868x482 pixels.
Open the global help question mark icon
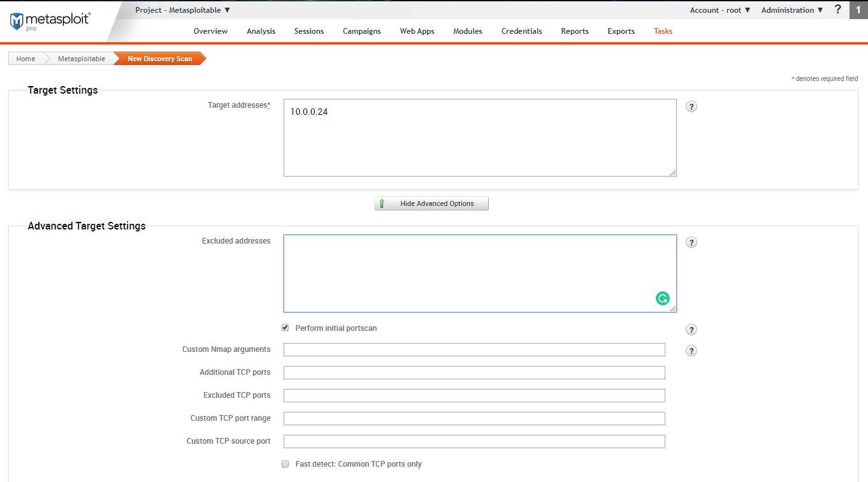pos(838,10)
